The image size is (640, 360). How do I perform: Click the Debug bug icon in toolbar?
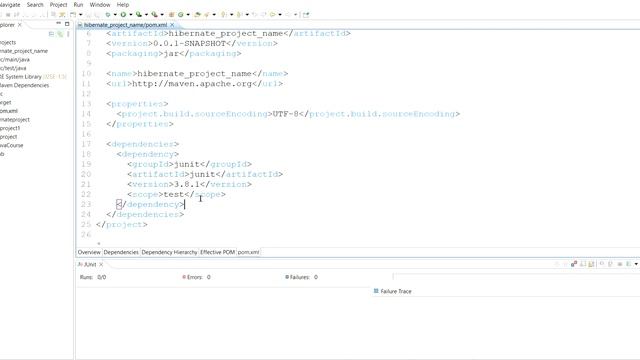(108, 14)
